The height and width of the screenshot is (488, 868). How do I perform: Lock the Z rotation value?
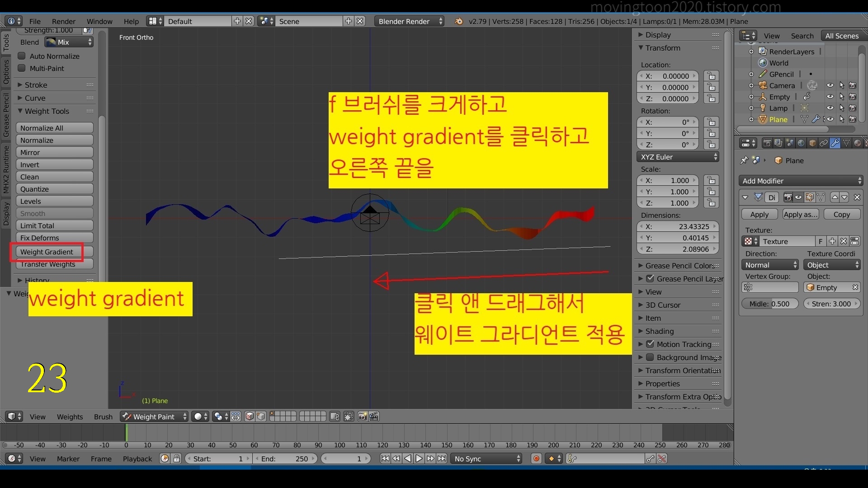(x=712, y=145)
